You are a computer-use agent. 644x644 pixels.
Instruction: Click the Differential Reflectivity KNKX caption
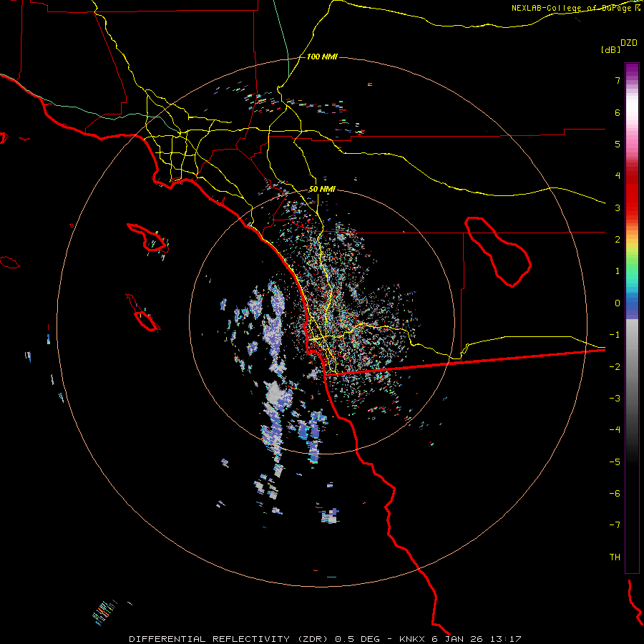click(325, 639)
